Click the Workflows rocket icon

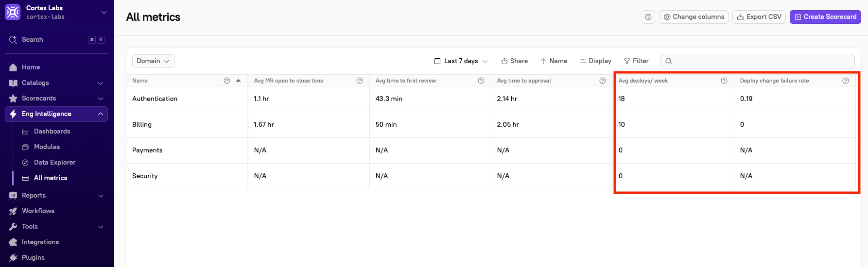tap(13, 211)
